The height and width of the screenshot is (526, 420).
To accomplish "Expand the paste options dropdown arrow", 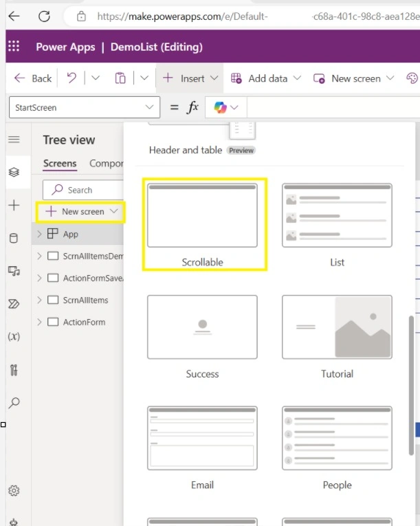I will [144, 78].
